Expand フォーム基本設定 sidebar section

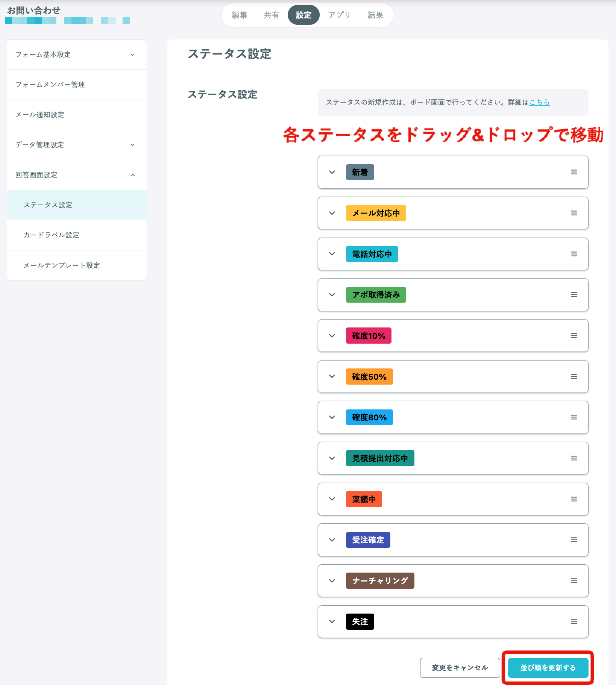(77, 55)
